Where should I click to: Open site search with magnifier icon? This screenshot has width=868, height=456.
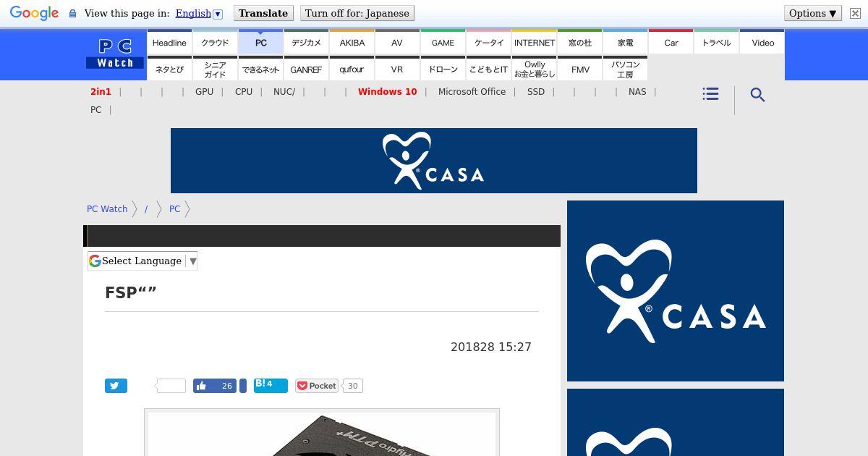pos(757,95)
